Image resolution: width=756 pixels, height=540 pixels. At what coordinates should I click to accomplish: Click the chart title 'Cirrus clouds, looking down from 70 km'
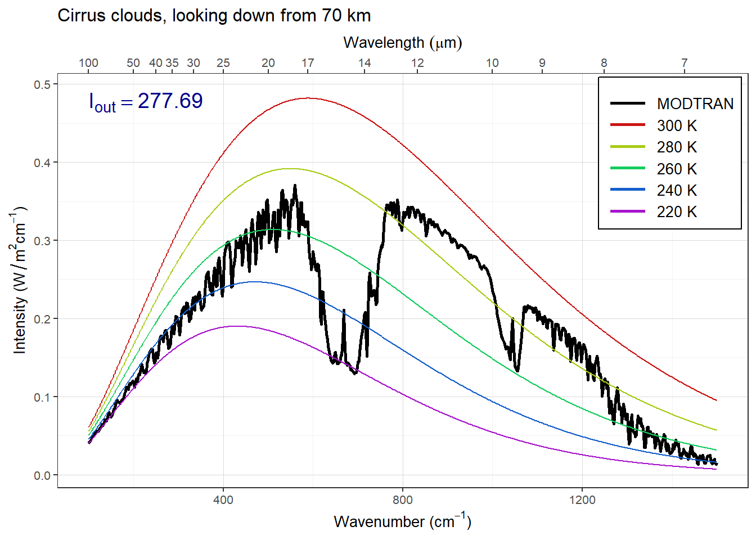214,16
